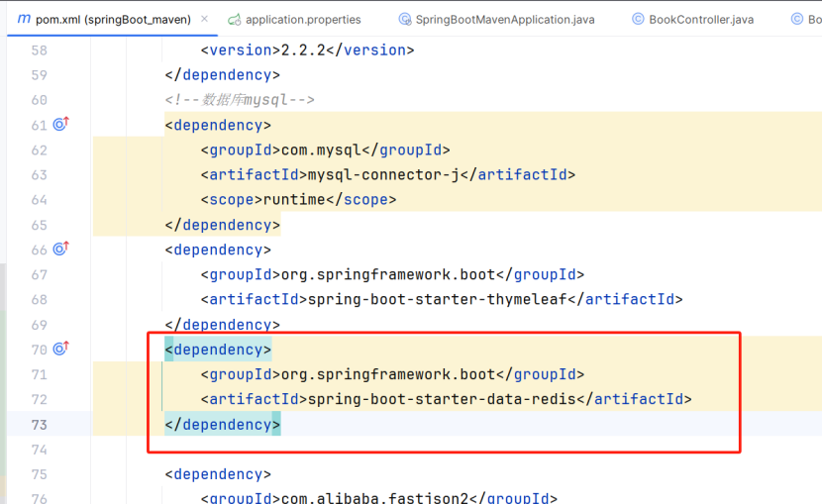Click the closing dependency tag on line 65
This screenshot has width=822, height=504.
[x=222, y=225]
